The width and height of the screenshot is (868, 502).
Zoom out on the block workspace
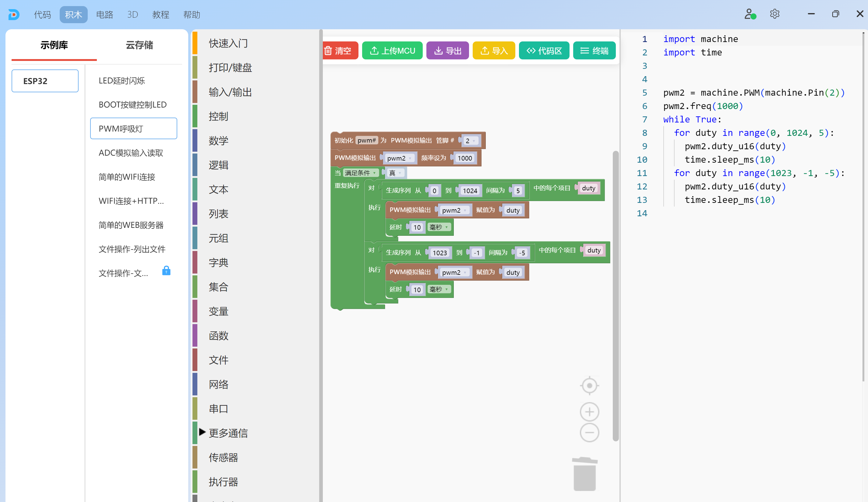click(x=589, y=433)
